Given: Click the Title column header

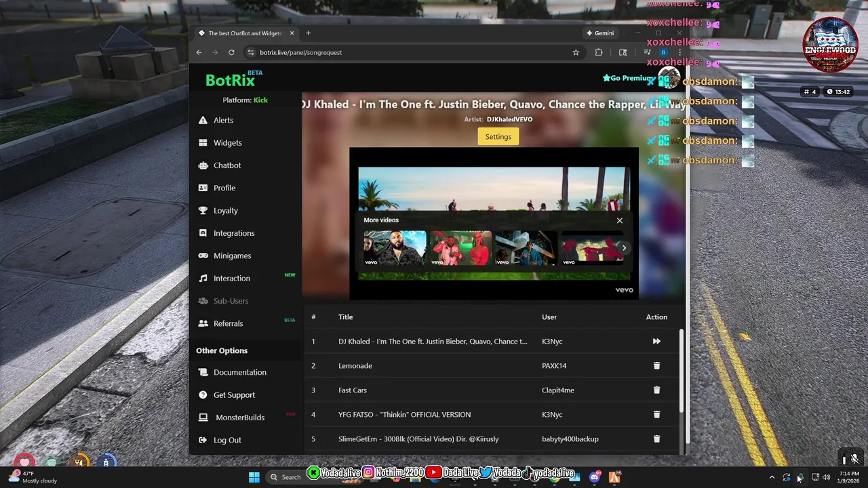Looking at the screenshot, I should (x=346, y=317).
